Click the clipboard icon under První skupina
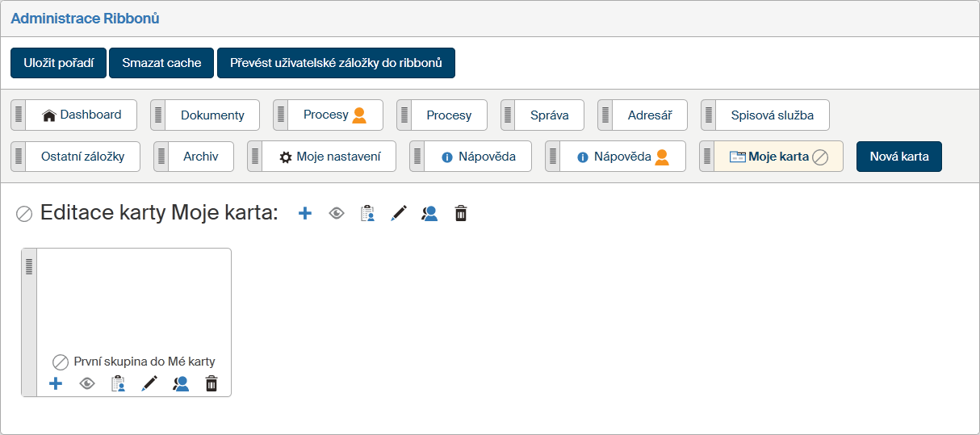Viewport: 980px width, 435px height. 118,384
